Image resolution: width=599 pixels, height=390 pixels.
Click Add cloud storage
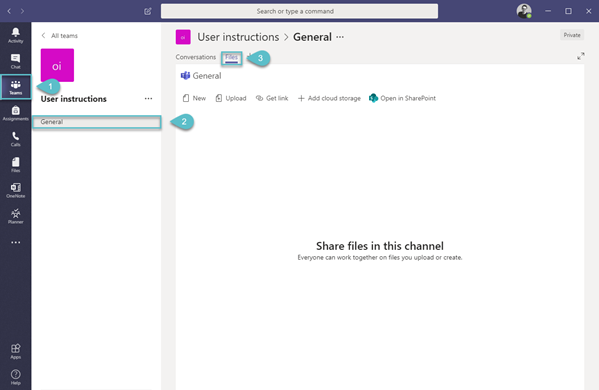point(329,98)
